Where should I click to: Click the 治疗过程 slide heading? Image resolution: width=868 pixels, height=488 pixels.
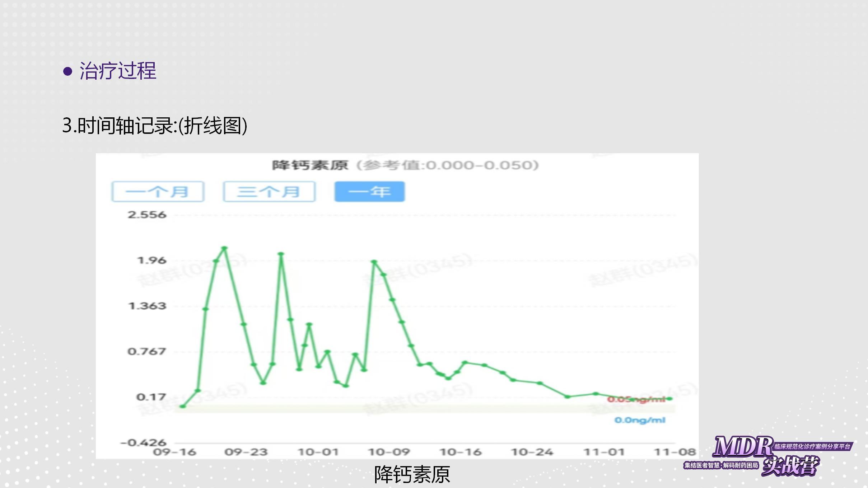pyautogui.click(x=118, y=71)
